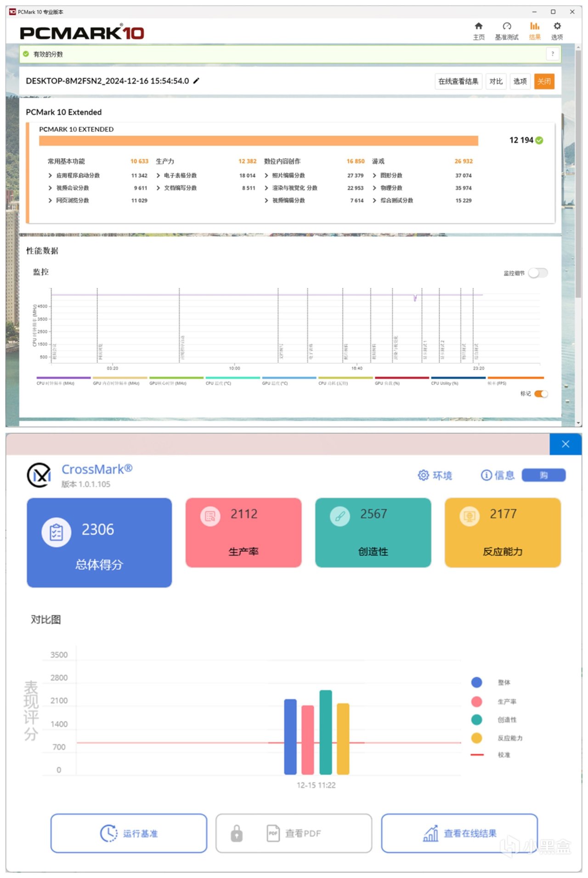Expand the 应用程序启动分数 row

click(x=50, y=176)
